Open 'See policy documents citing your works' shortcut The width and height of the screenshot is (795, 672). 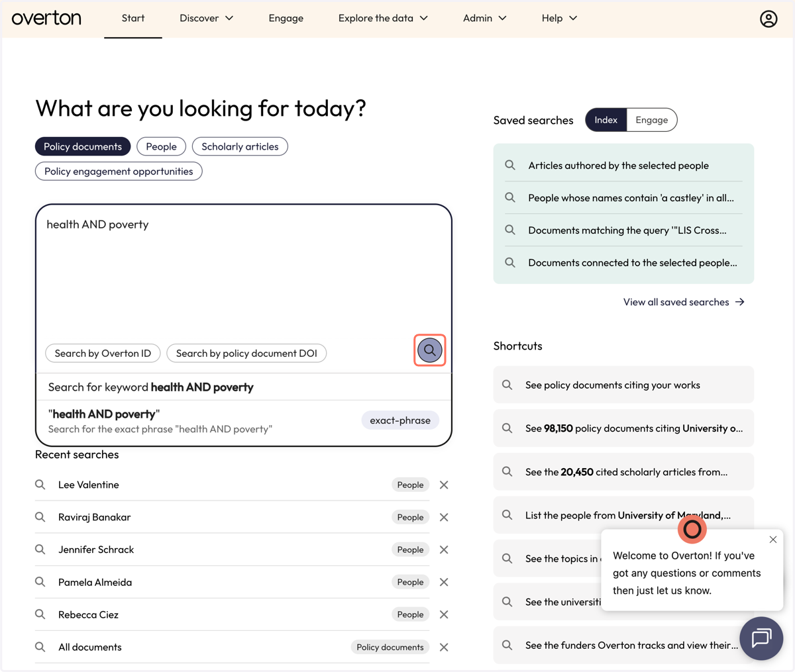point(623,385)
